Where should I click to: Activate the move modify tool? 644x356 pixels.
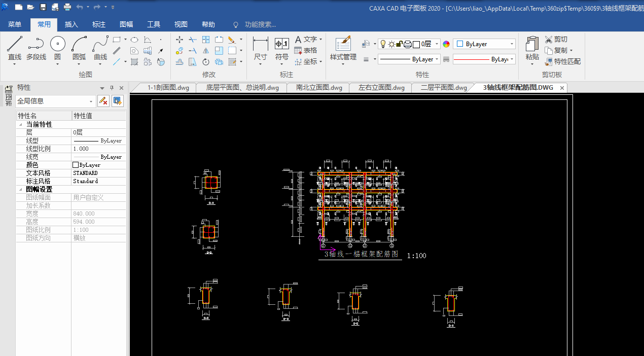click(x=180, y=39)
